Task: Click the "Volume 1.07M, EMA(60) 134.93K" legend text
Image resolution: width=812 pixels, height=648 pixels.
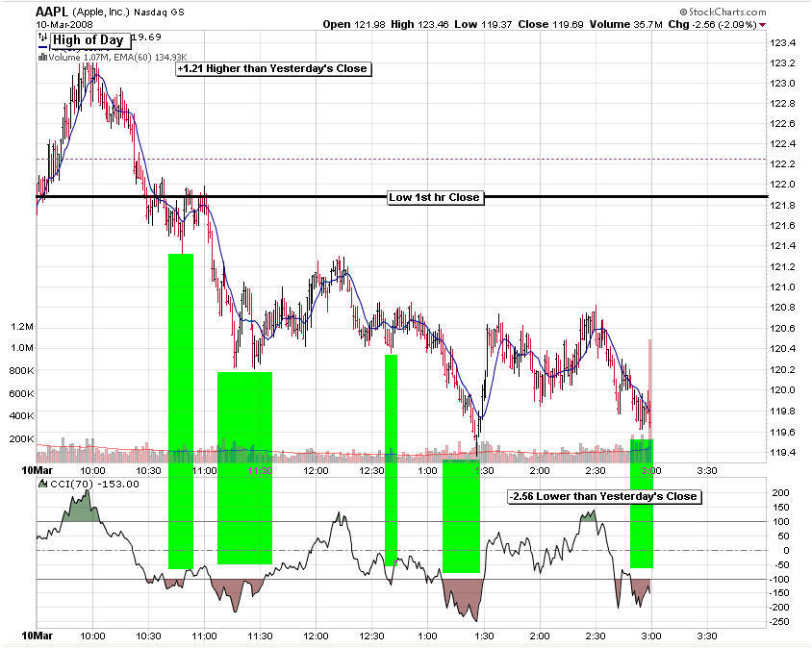Action: point(117,58)
